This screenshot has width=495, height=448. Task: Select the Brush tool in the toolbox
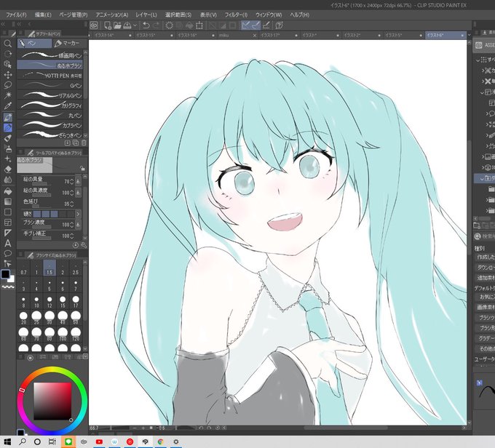[8, 138]
